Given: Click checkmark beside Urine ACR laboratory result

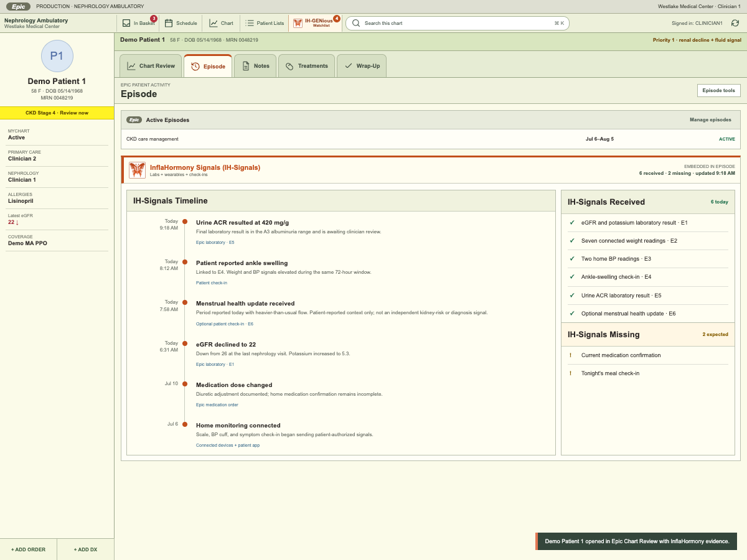Looking at the screenshot, I should (x=571, y=295).
